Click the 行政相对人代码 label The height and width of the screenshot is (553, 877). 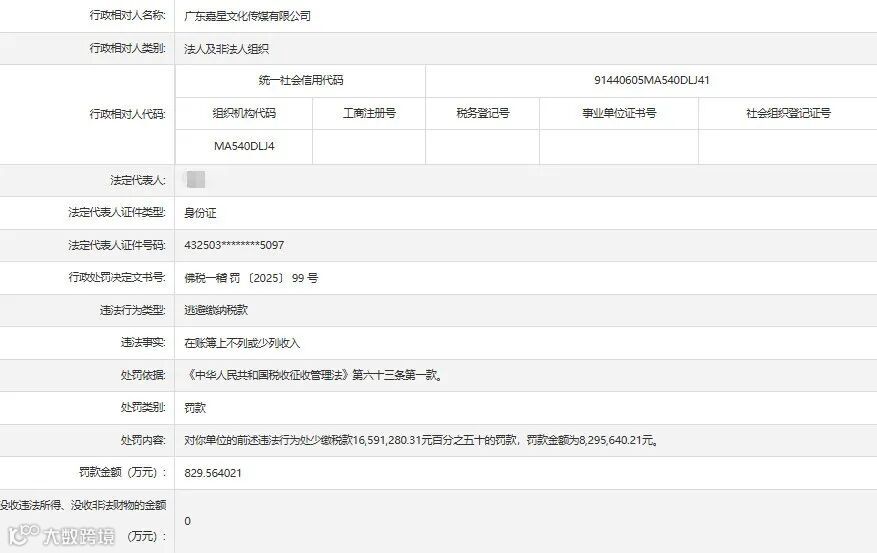128,114
